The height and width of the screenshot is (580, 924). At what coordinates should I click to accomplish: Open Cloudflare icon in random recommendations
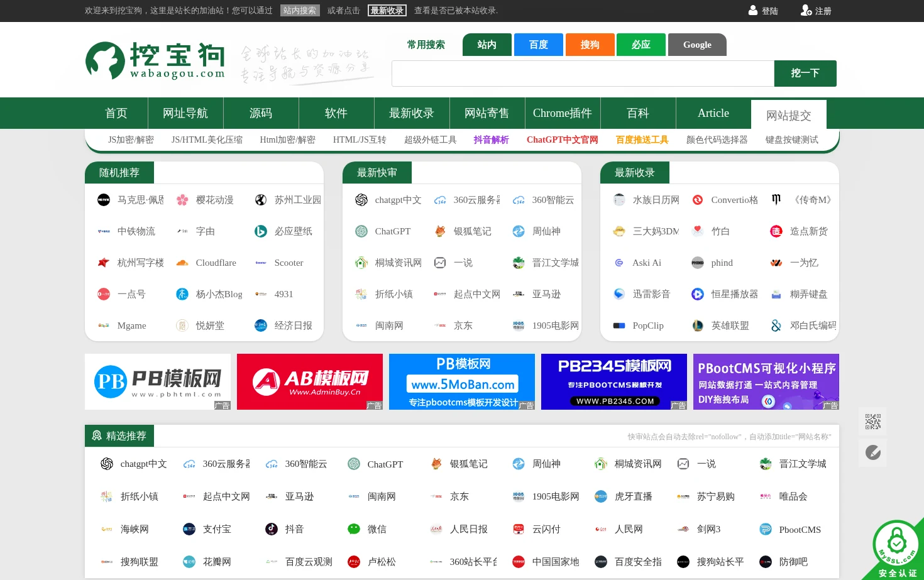pos(182,263)
